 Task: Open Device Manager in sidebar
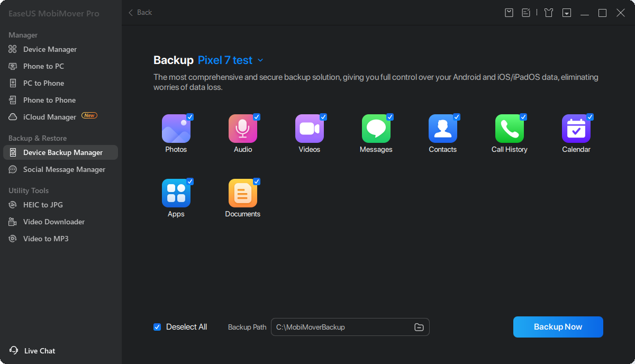60,49
